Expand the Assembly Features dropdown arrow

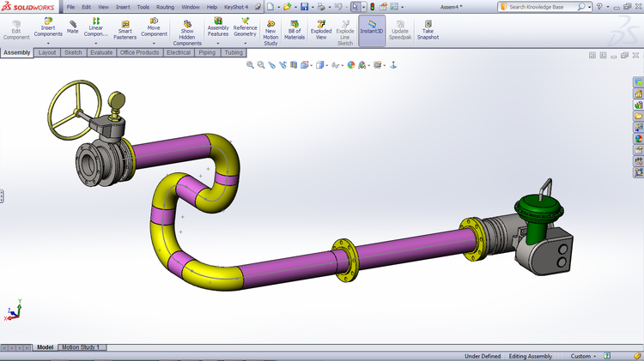click(x=218, y=44)
